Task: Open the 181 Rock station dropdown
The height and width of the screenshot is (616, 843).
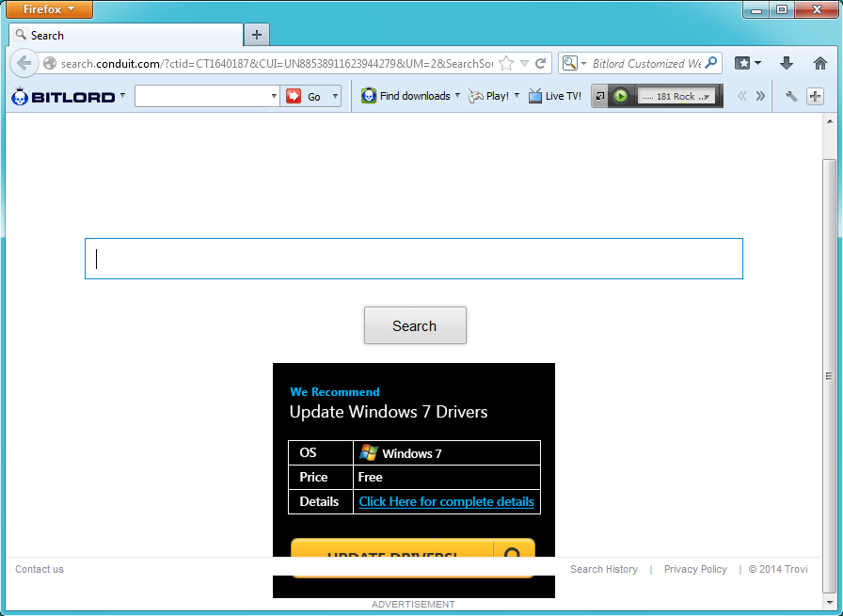Action: pos(676,96)
